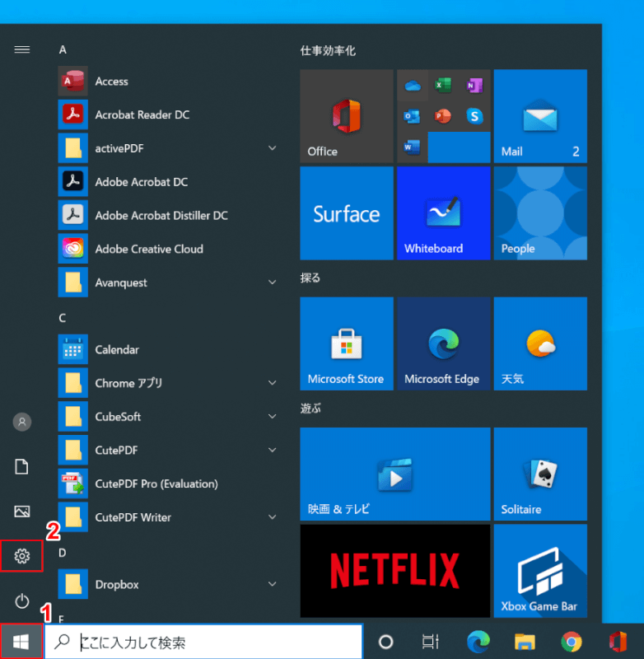Open Task View on the taskbar
Screen dimensions: 644x659
[x=431, y=642]
